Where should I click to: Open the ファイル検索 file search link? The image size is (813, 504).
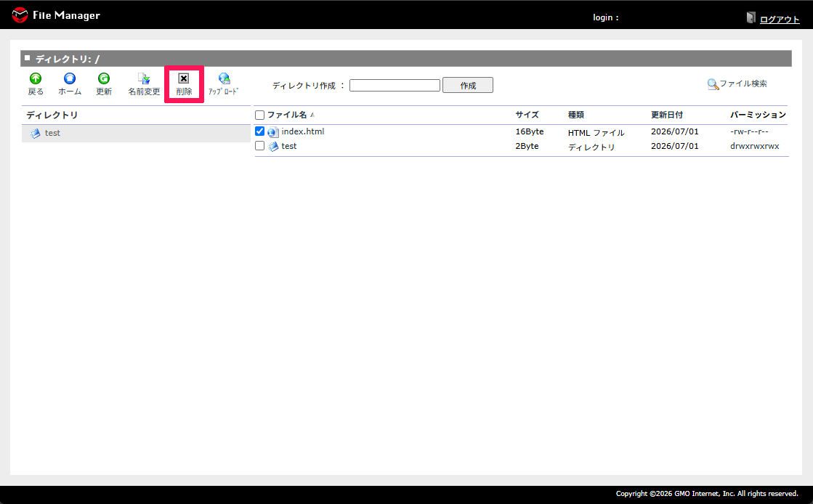(743, 84)
